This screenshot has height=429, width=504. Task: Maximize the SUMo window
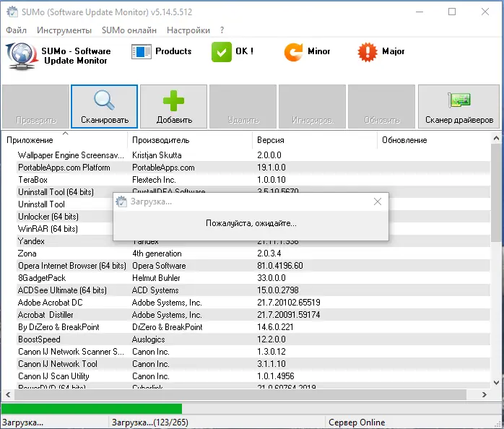pos(452,12)
